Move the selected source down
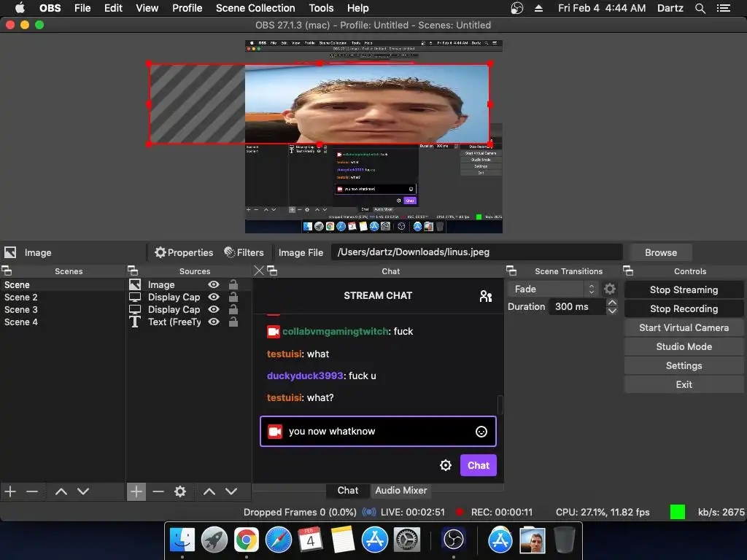 (x=231, y=491)
